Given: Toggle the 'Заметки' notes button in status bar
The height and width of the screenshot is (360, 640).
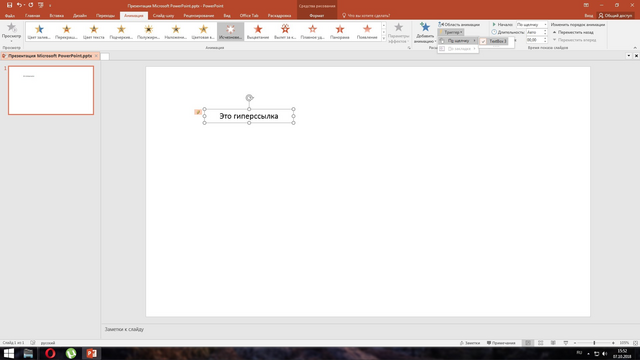Looking at the screenshot, I should [x=470, y=343].
